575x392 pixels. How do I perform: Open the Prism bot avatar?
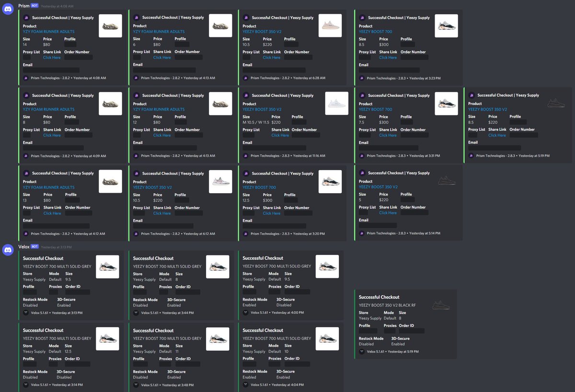click(x=8, y=10)
